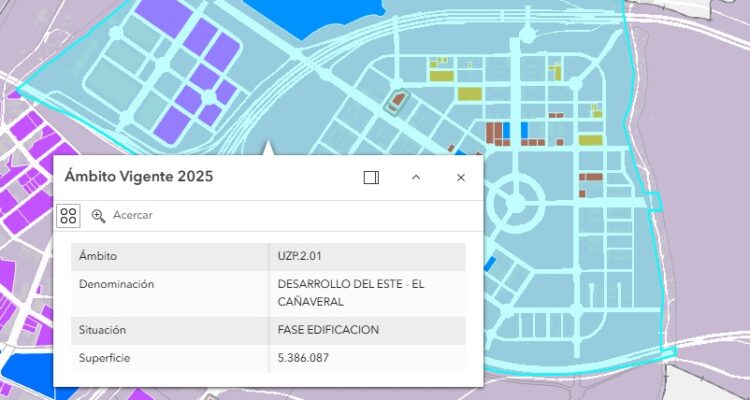Click the Ámbito row label
Screen dimensions: 750x400
pyautogui.click(x=98, y=257)
